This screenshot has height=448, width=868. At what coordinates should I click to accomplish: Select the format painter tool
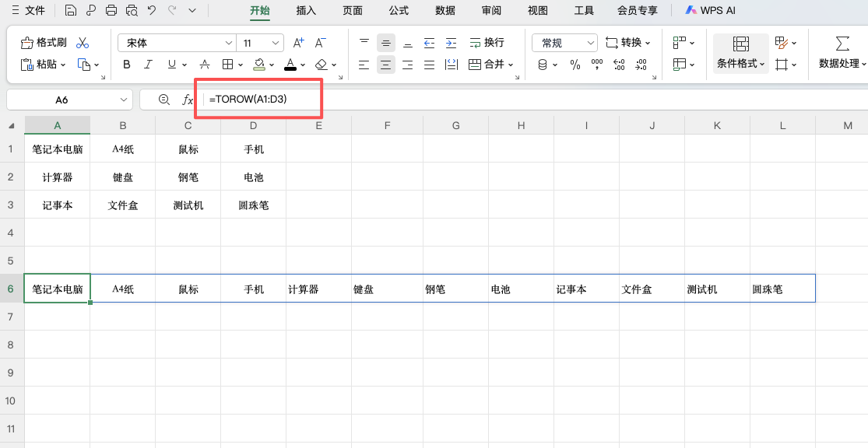(43, 42)
